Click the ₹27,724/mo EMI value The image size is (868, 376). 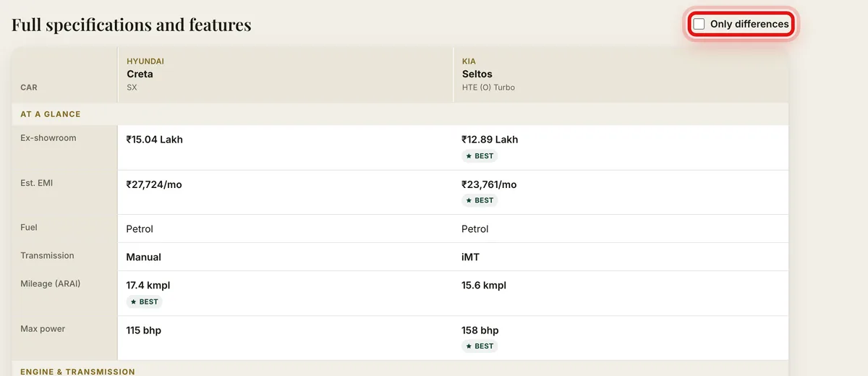tap(154, 184)
